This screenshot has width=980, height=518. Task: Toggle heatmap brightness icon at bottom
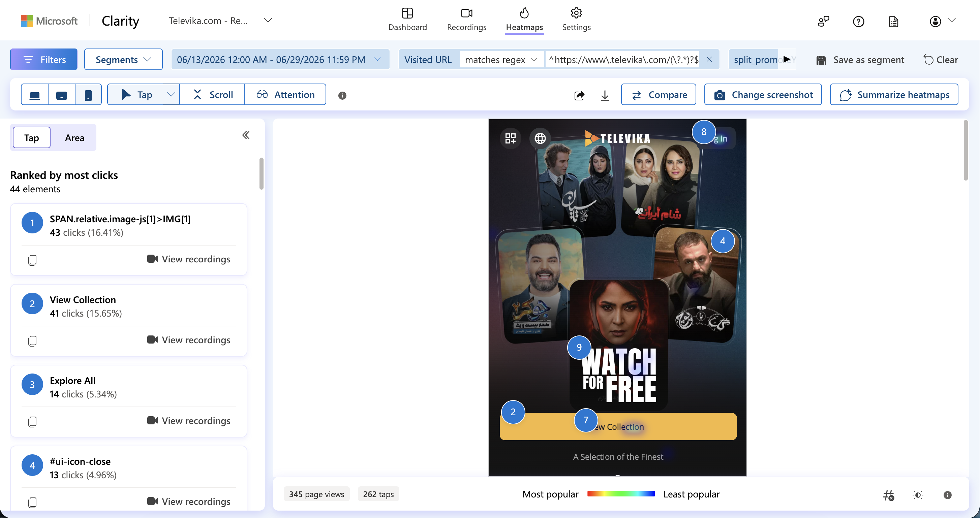click(x=918, y=495)
